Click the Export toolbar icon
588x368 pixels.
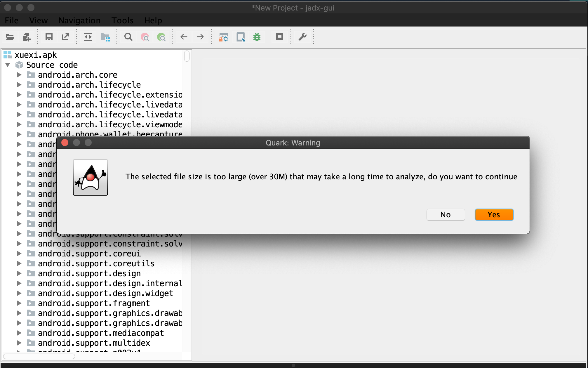pyautogui.click(x=65, y=37)
